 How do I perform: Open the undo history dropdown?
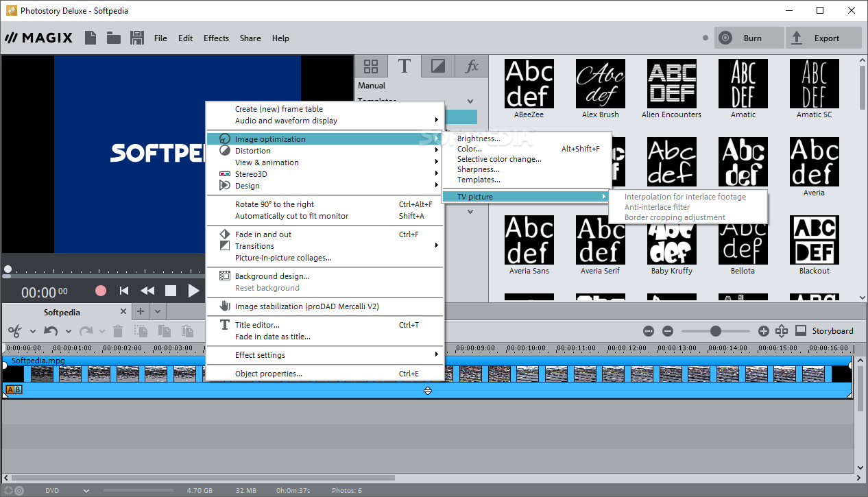click(x=68, y=332)
